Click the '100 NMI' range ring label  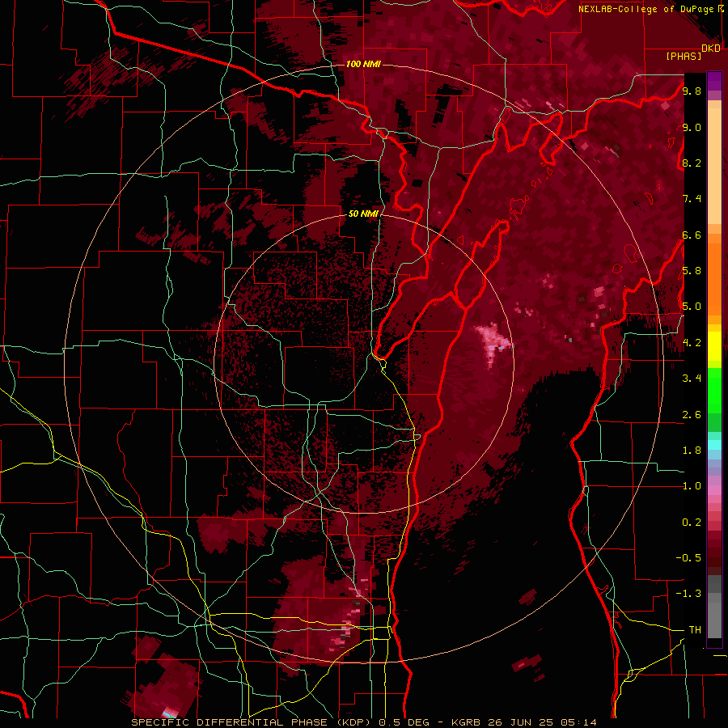(x=363, y=64)
